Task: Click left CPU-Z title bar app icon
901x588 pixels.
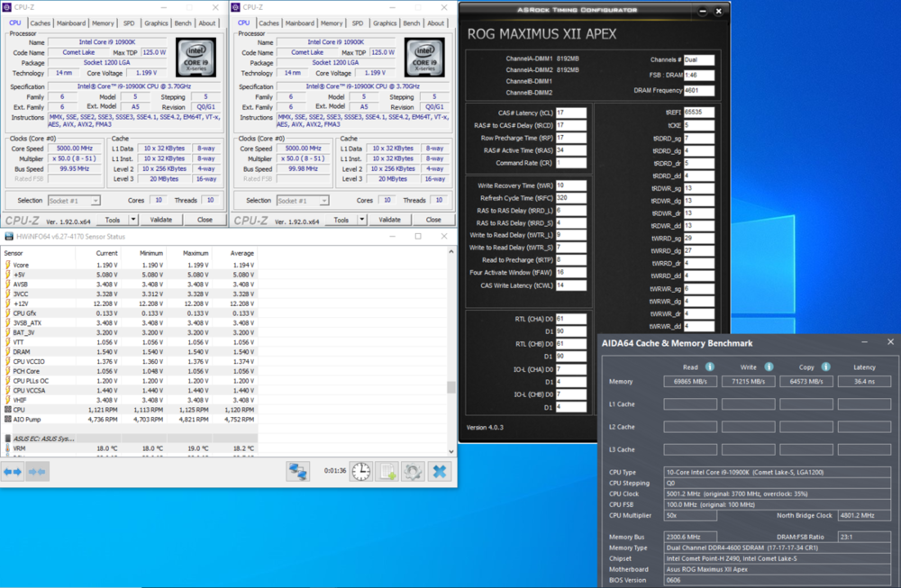Action: [x=7, y=7]
